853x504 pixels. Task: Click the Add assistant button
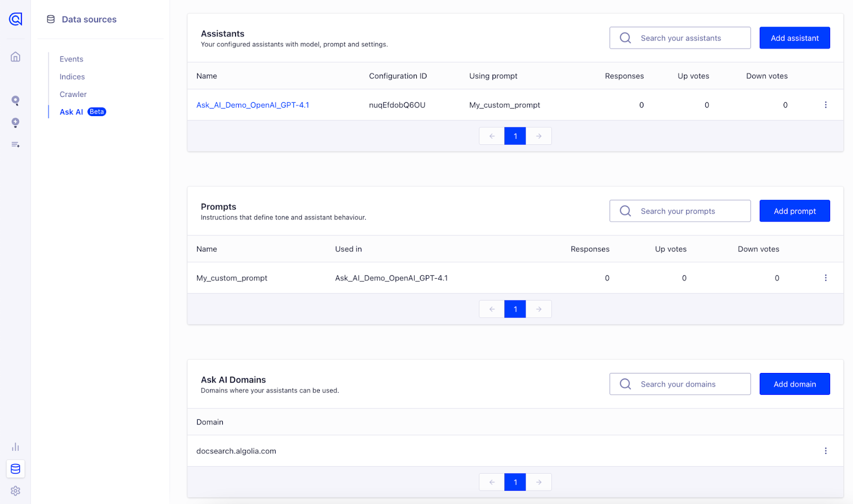[794, 38]
